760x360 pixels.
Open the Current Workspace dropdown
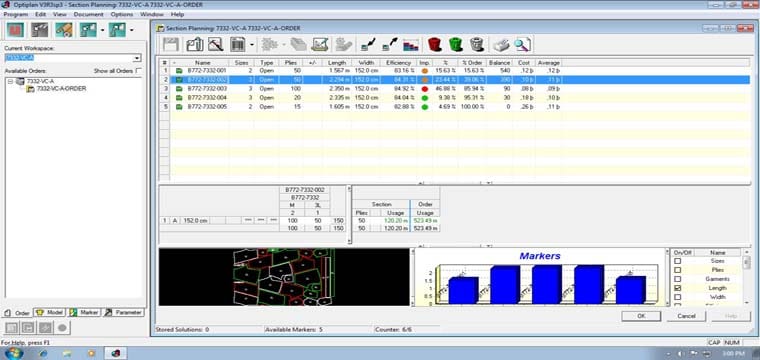tap(137, 58)
